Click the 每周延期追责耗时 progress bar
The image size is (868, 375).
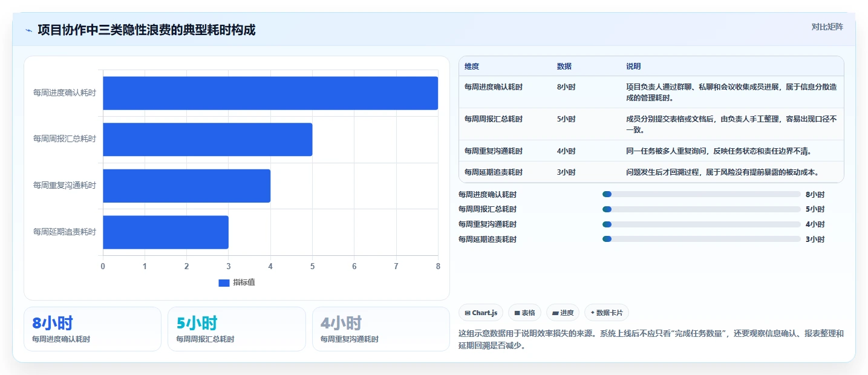click(702, 240)
